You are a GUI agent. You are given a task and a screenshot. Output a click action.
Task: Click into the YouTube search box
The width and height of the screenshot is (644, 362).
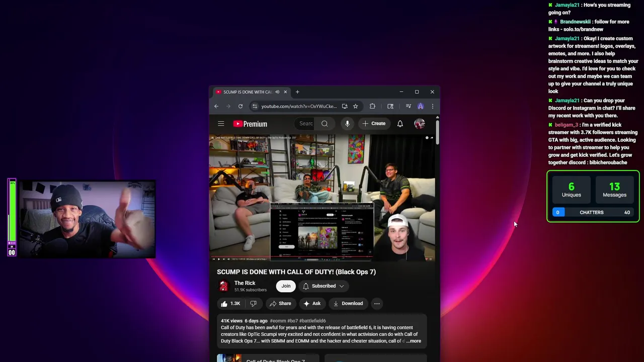305,124
